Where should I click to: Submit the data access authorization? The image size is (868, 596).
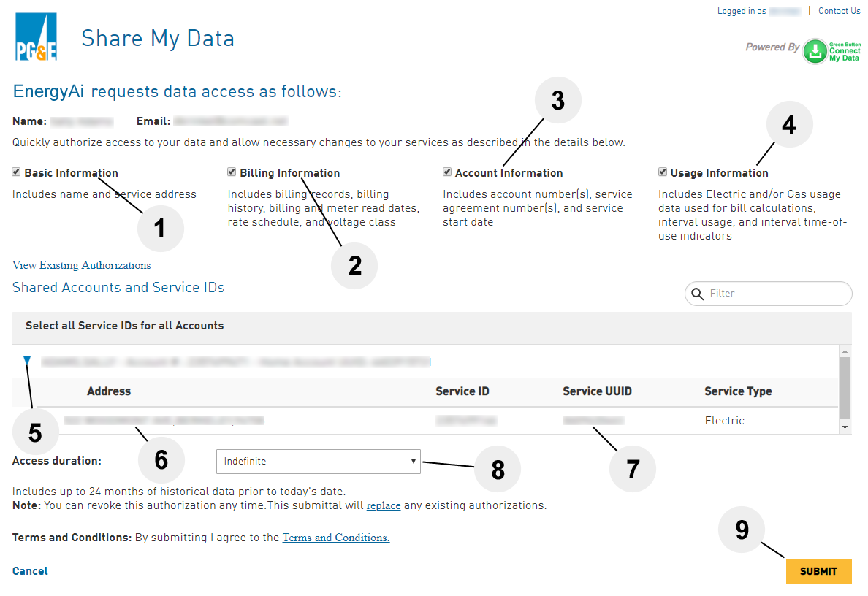click(x=819, y=572)
